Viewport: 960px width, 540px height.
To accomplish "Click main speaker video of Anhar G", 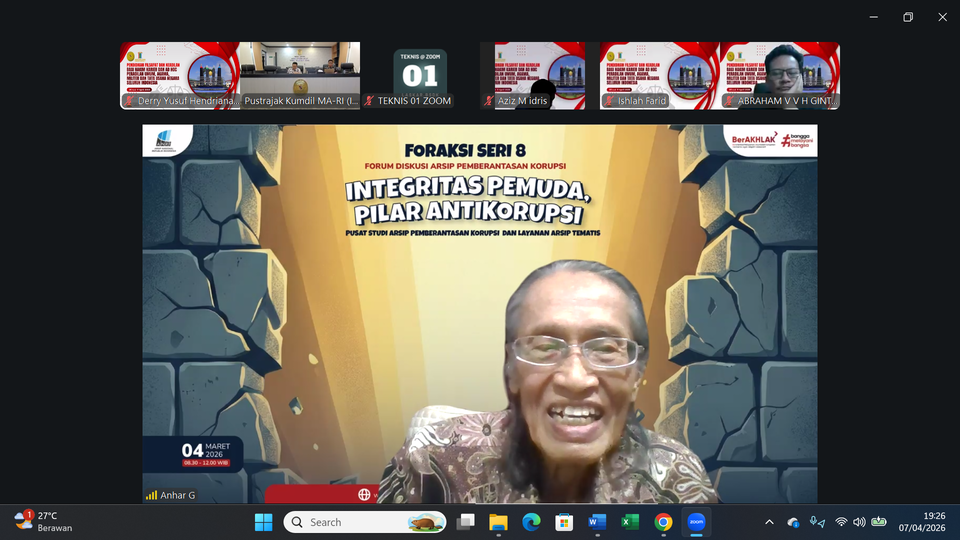I will coord(479,313).
